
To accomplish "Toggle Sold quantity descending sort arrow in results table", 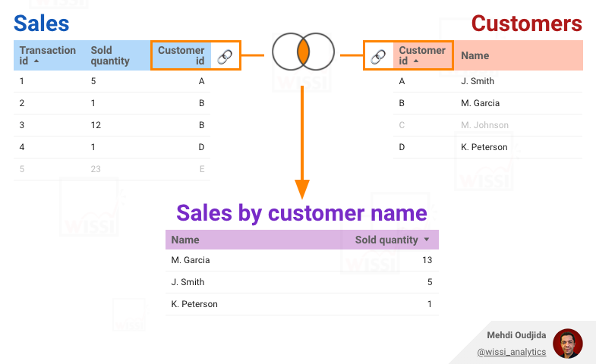I will 427,240.
